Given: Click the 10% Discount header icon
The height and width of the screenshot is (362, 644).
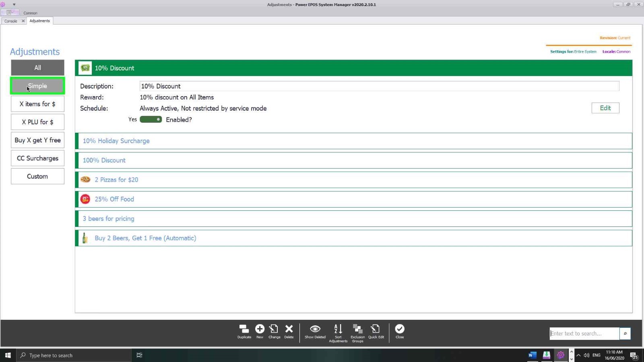Looking at the screenshot, I should click(85, 68).
